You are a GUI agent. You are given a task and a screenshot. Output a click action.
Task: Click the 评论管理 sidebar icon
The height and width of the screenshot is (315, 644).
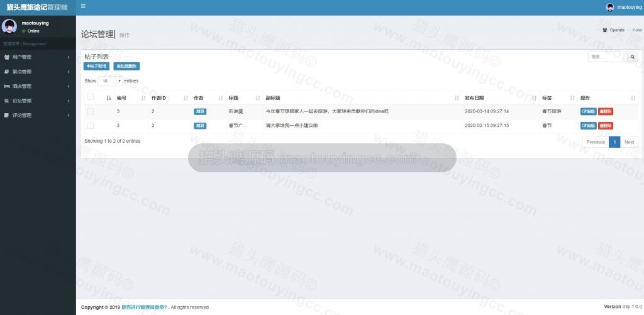[6, 116]
